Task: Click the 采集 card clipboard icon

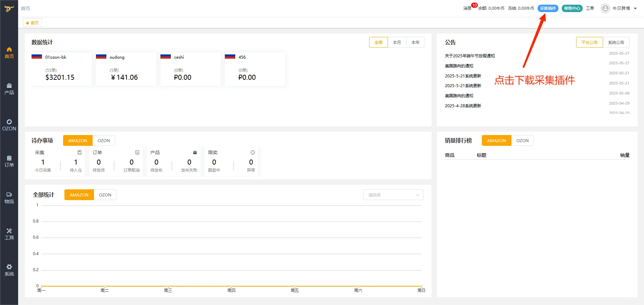Action: pyautogui.click(x=80, y=152)
